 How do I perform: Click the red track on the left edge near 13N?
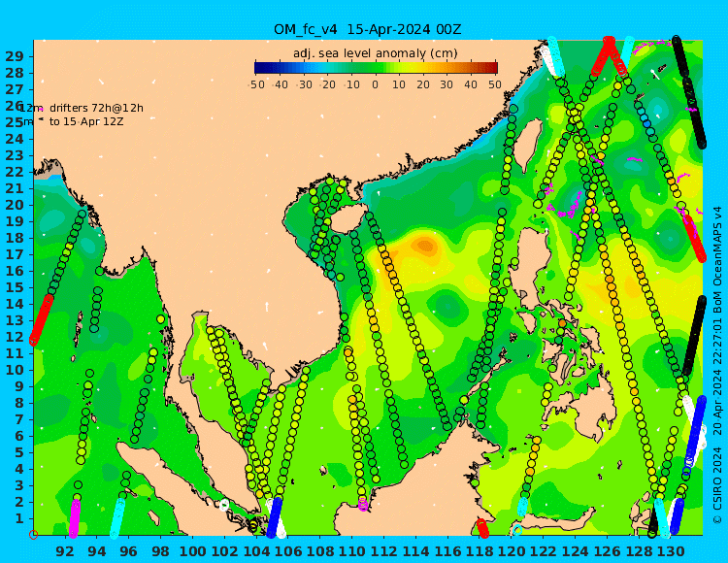tap(42, 319)
